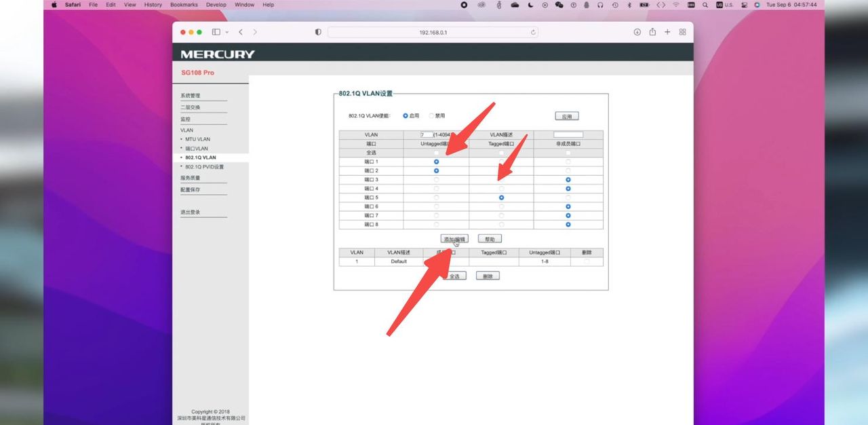Open the 端口VLAN page
This screenshot has width=868, height=425.
(x=197, y=148)
